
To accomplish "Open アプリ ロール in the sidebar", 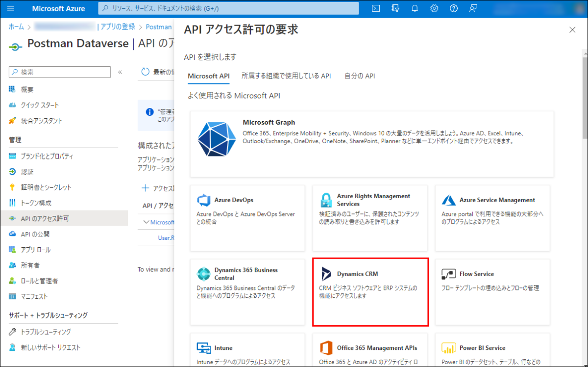I will coord(64,250).
